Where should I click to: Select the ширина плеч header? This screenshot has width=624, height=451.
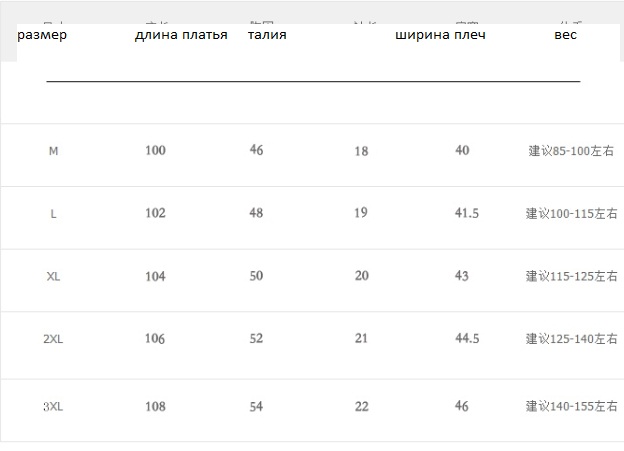(x=440, y=35)
